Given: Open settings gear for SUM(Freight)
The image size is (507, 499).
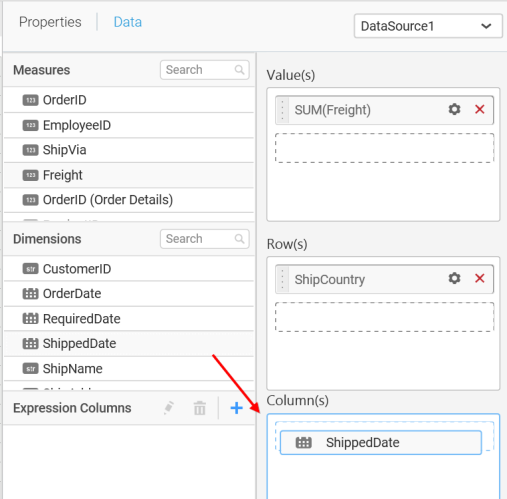Looking at the screenshot, I should pos(454,109).
